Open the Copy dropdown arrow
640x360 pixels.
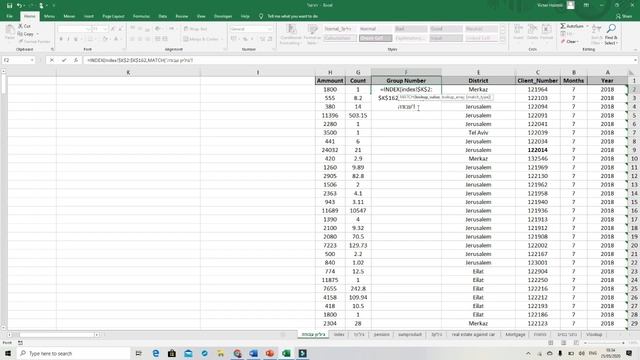pyautogui.click(x=38, y=34)
